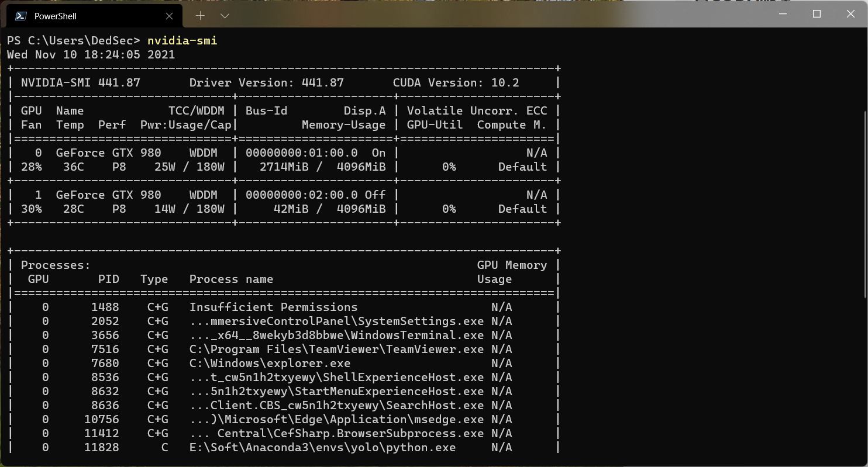868x467 pixels.
Task: Click the nvidia-smi command text
Action: tap(182, 41)
